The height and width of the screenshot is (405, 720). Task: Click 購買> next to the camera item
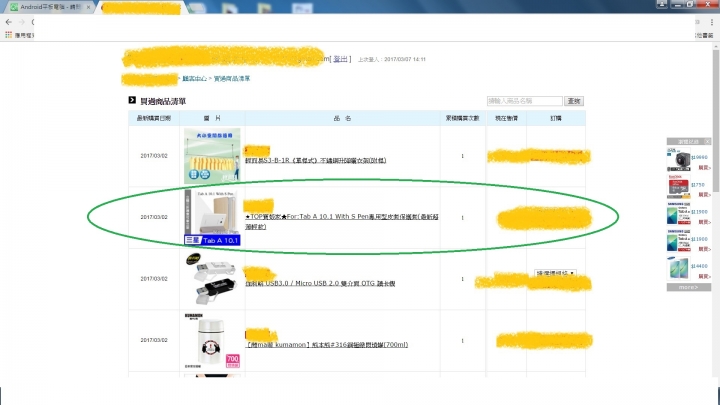click(704, 168)
